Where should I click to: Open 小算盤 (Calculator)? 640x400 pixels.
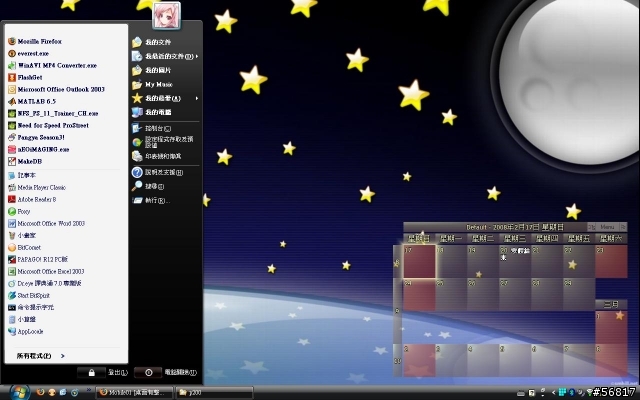coord(22,319)
